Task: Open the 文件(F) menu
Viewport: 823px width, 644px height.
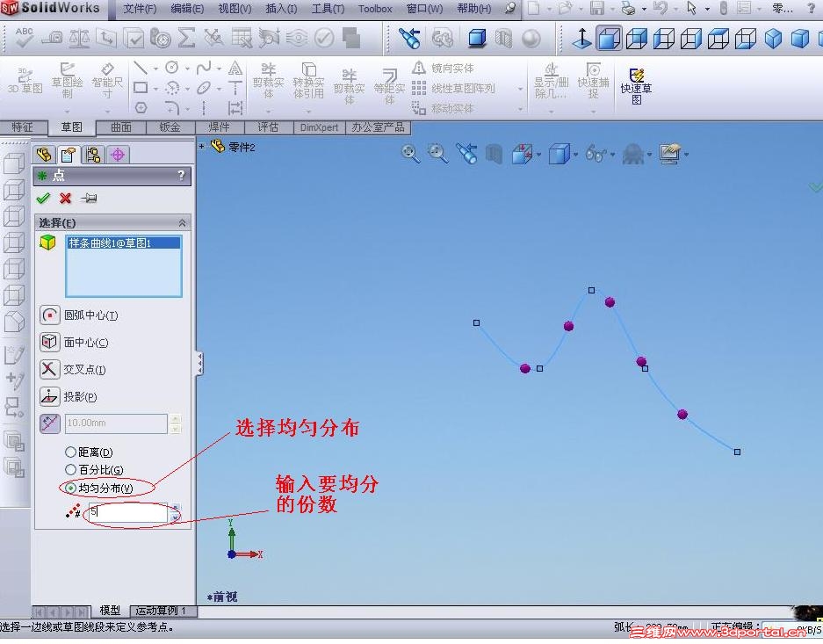Action: [140, 9]
